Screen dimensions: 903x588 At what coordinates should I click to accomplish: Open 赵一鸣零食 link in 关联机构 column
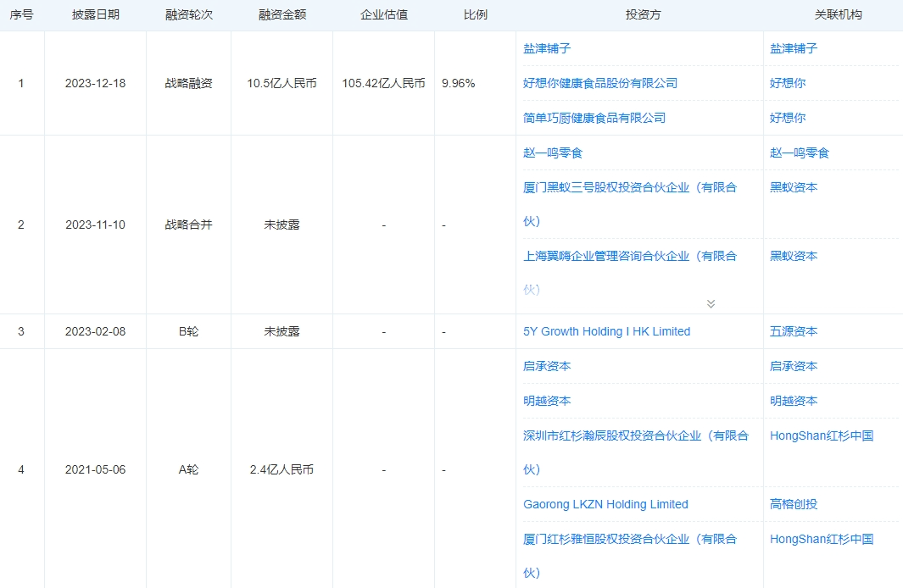click(x=800, y=153)
